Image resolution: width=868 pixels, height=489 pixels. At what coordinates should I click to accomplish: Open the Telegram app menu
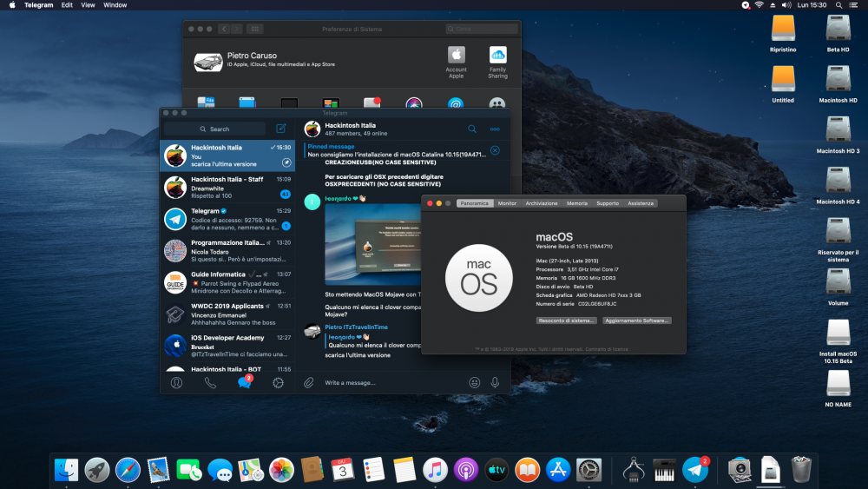coord(39,5)
